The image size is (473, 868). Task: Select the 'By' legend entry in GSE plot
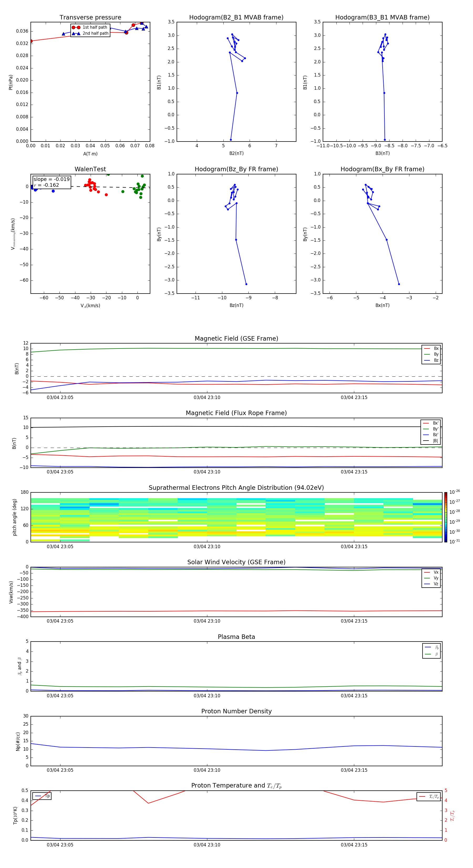pos(431,354)
